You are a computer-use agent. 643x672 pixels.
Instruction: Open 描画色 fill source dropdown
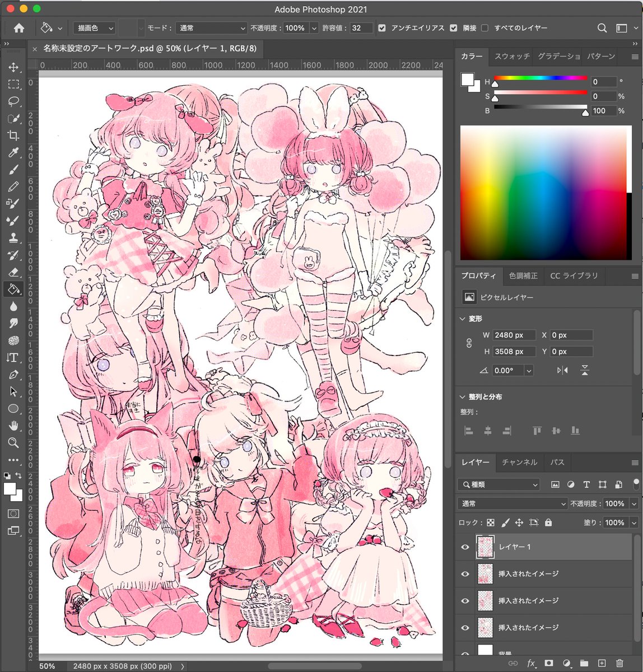pos(94,28)
